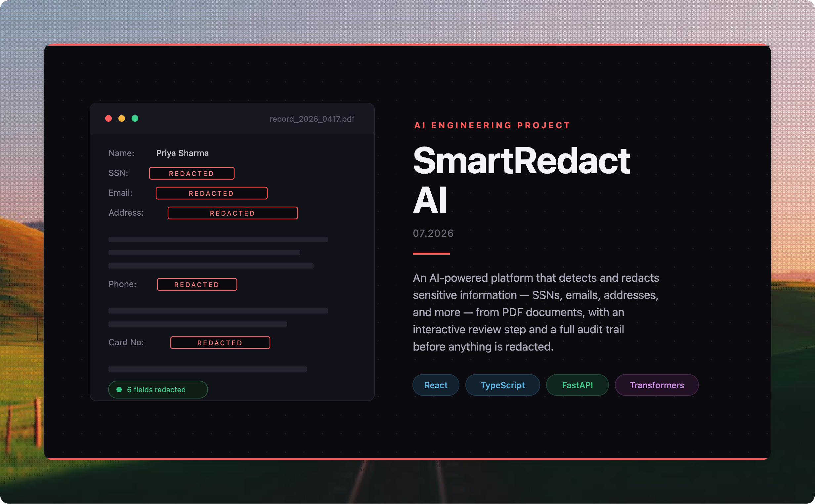
Task: Click the REDACTED box next to Email
Action: (212, 193)
